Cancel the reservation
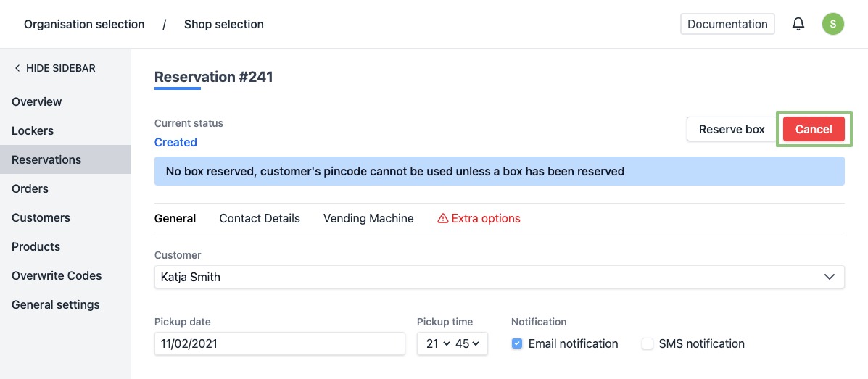 click(814, 129)
